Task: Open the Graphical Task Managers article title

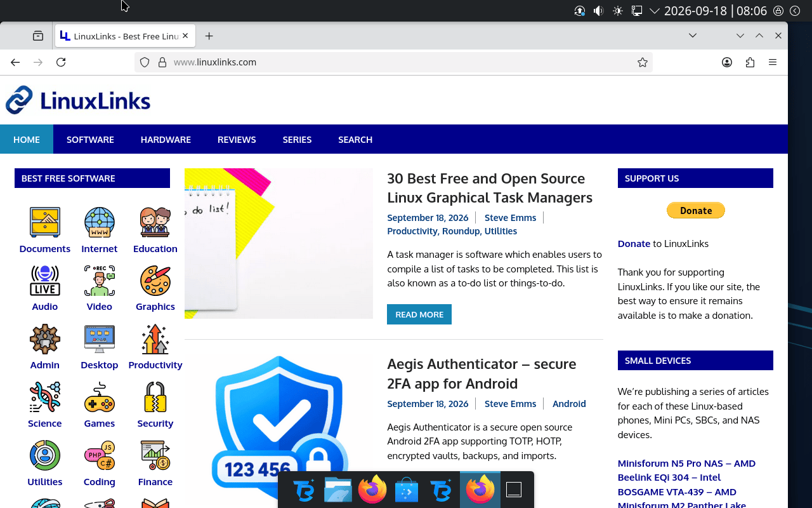Action: coord(490,188)
